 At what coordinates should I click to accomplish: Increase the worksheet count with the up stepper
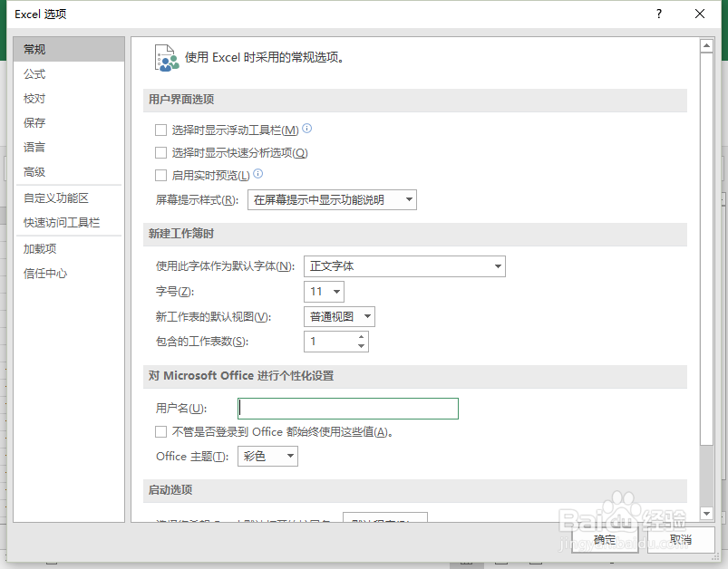363,337
